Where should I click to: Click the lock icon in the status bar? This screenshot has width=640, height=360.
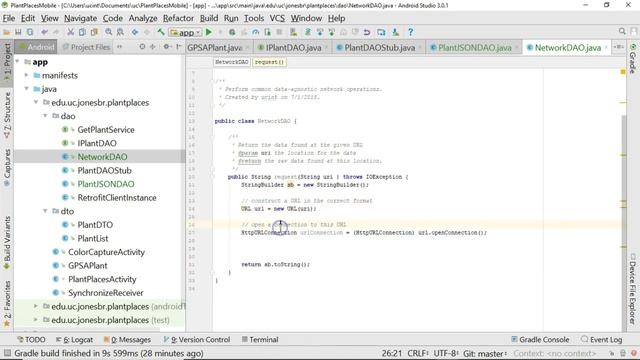click(611, 353)
